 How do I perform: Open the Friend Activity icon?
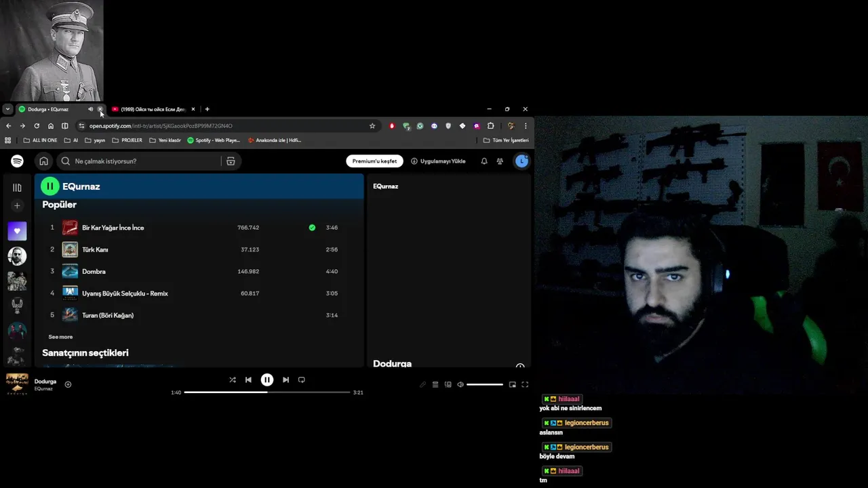click(500, 161)
